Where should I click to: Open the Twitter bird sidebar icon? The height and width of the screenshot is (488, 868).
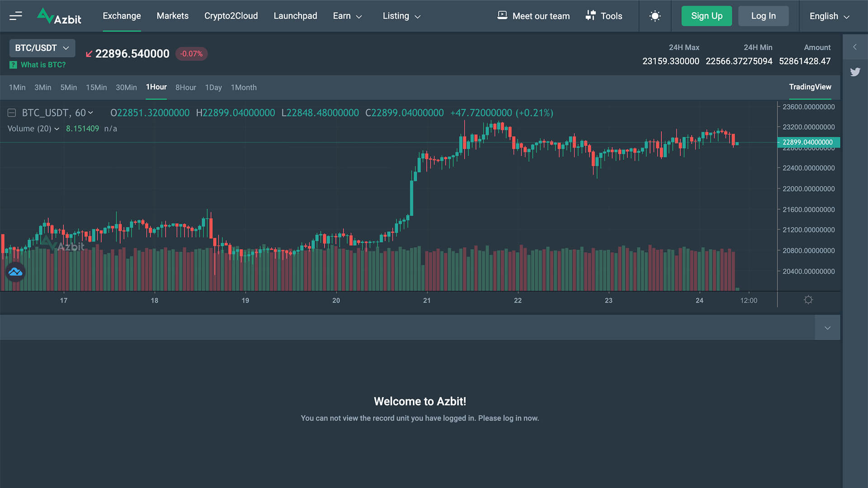pos(855,72)
